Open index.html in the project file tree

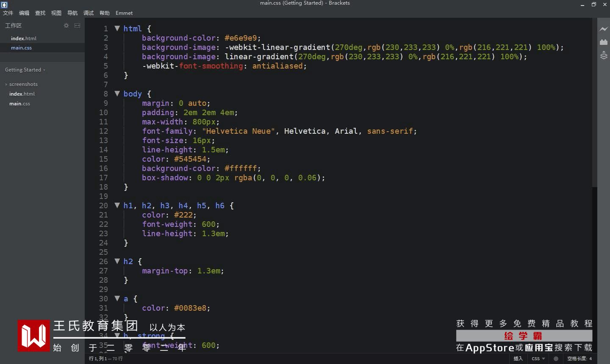[x=22, y=94]
